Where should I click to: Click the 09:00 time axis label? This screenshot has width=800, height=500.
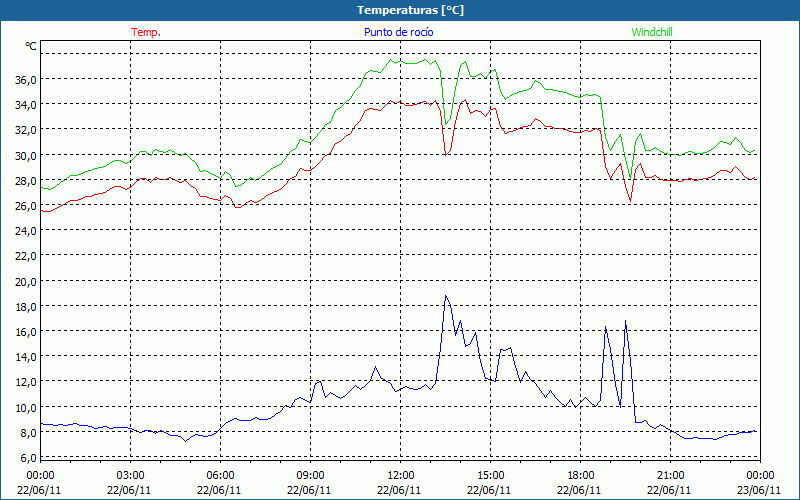pyautogui.click(x=310, y=476)
